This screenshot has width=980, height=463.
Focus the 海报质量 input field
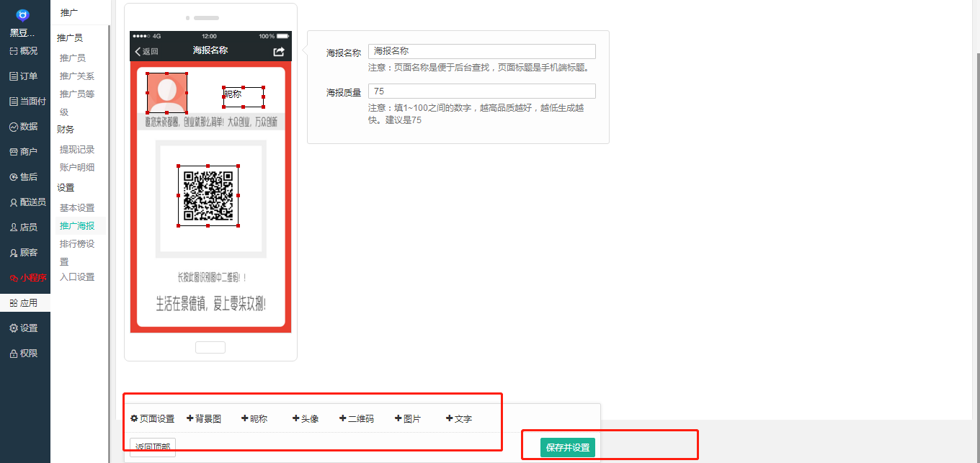pyautogui.click(x=481, y=91)
